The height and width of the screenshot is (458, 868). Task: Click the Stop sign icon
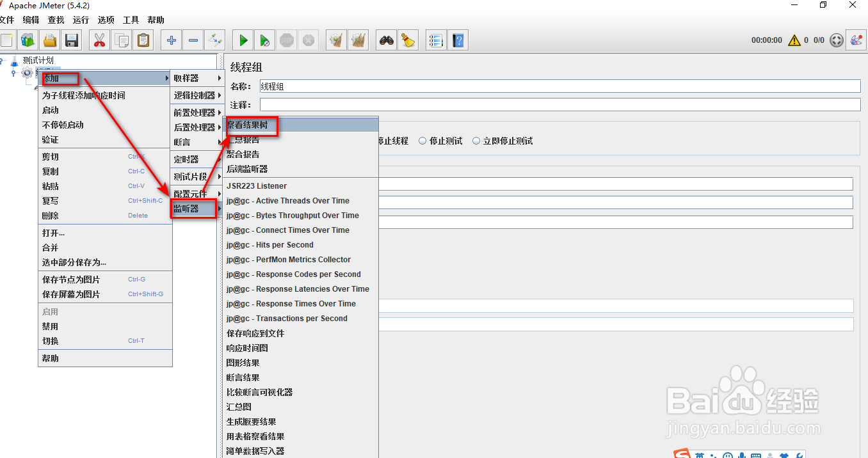point(286,40)
